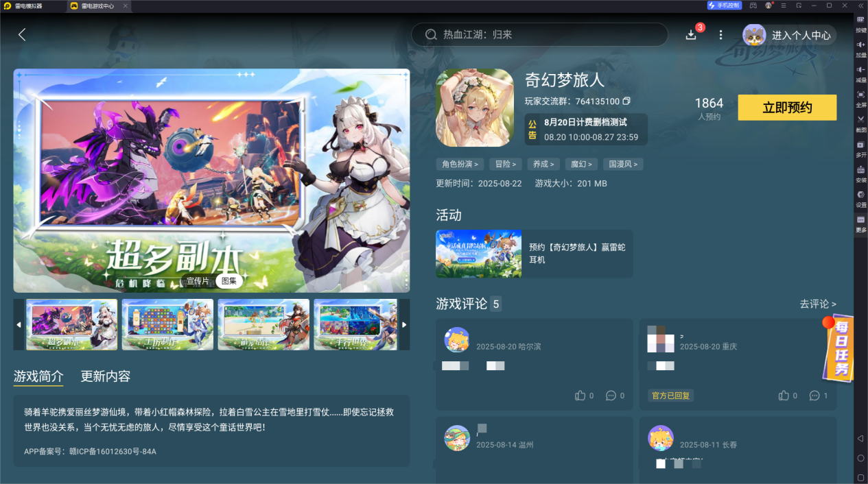Image resolution: width=868 pixels, height=484 pixels.
Task: Open the title bar hamburger menu
Action: (x=784, y=5)
